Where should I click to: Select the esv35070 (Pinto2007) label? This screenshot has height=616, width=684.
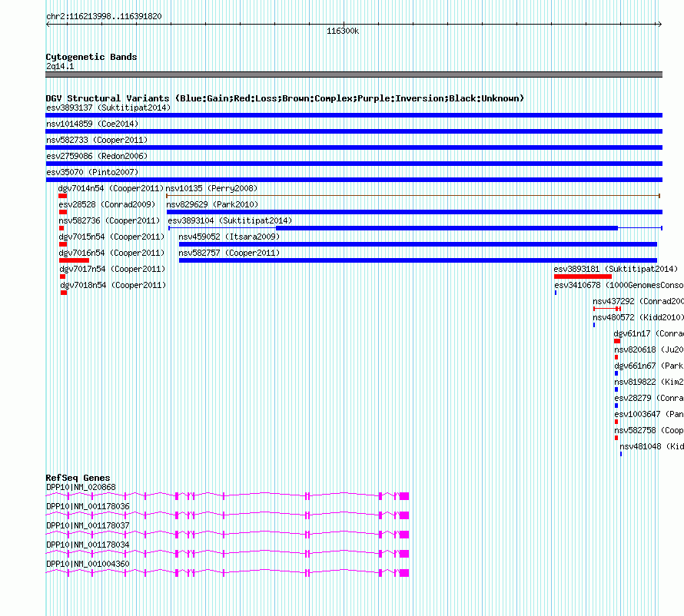coord(92,172)
